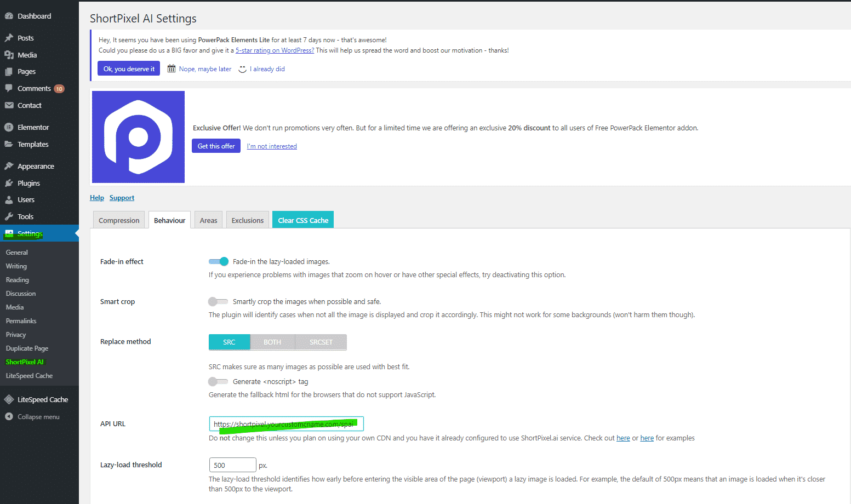Switch to the Behaviour tab
Screen dimensions: 851x504
pyautogui.click(x=170, y=220)
